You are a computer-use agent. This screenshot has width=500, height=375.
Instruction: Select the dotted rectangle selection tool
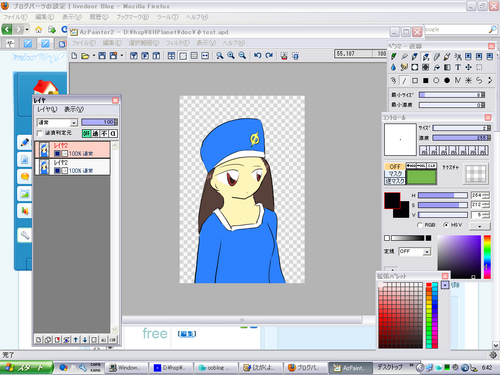click(x=479, y=67)
